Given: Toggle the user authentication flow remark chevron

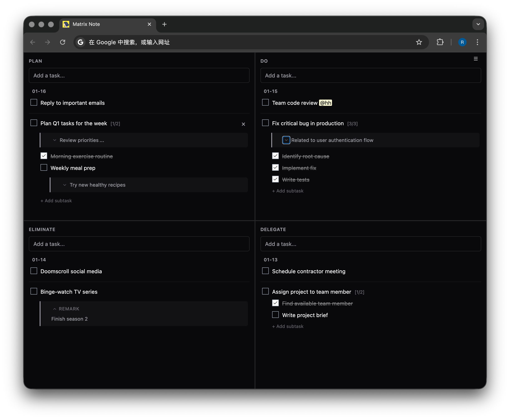Looking at the screenshot, I should pos(286,140).
